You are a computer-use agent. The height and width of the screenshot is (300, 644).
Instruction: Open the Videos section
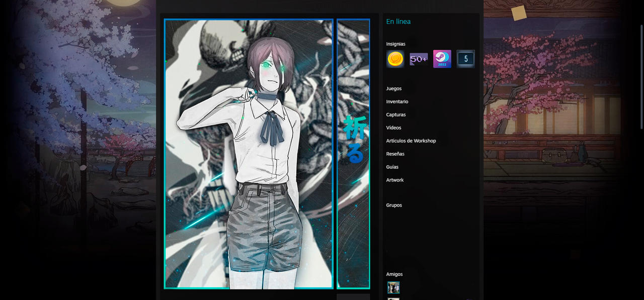[394, 128]
